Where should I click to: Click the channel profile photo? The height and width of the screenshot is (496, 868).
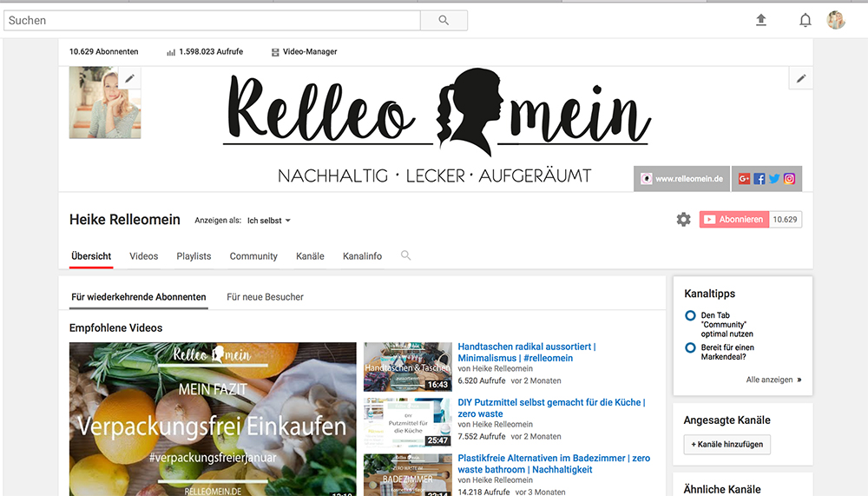pos(105,103)
